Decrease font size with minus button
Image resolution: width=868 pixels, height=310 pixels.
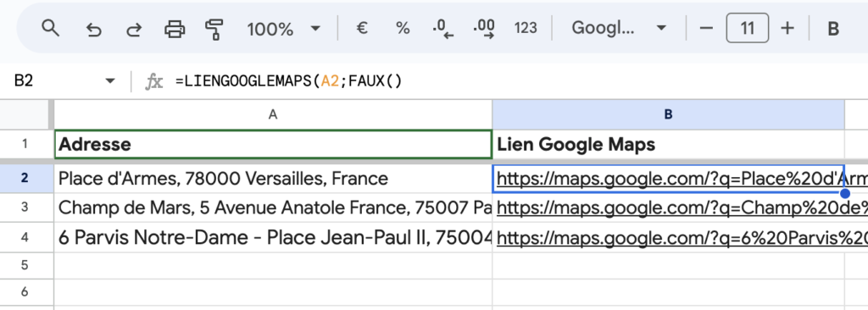pyautogui.click(x=706, y=28)
